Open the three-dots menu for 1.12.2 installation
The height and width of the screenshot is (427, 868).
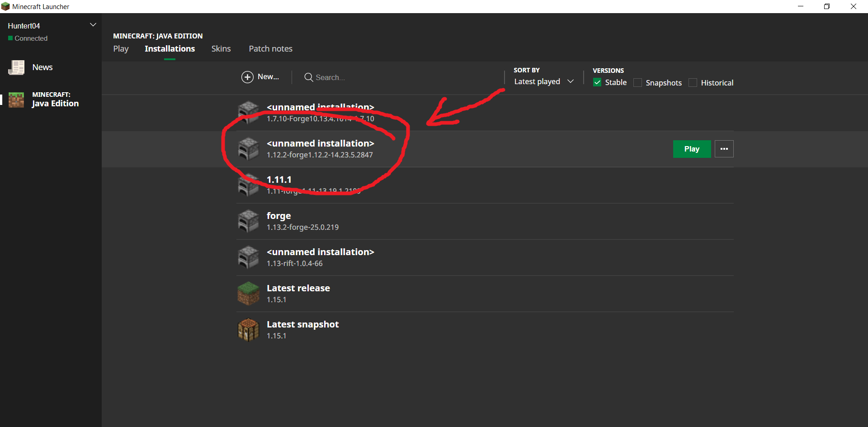pyautogui.click(x=724, y=149)
